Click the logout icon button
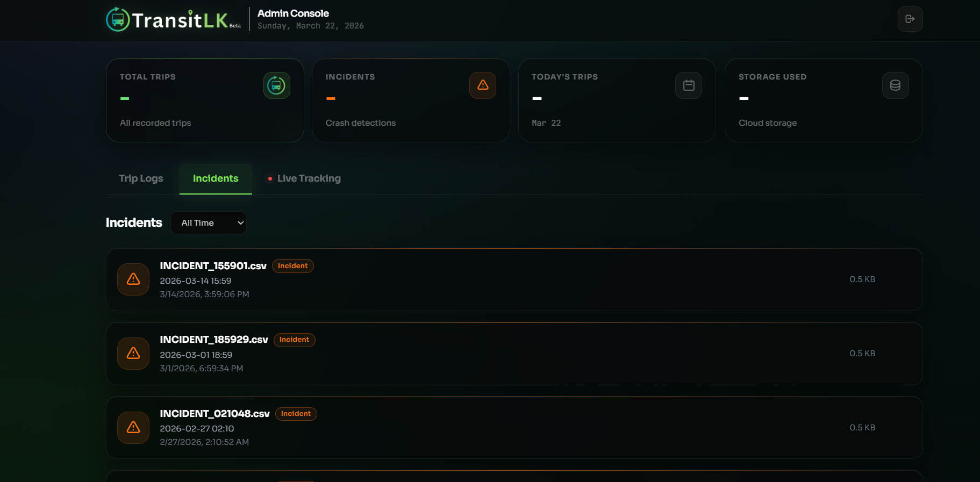980x482 pixels. (910, 19)
